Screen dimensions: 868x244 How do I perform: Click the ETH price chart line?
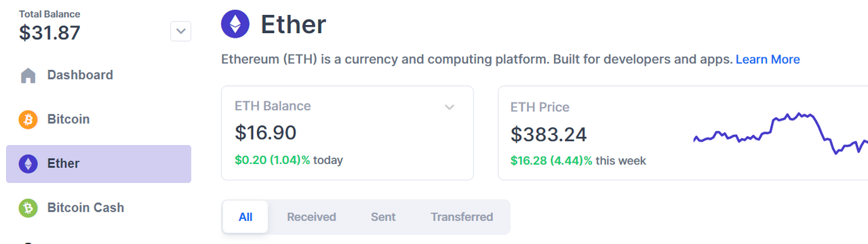click(x=780, y=133)
